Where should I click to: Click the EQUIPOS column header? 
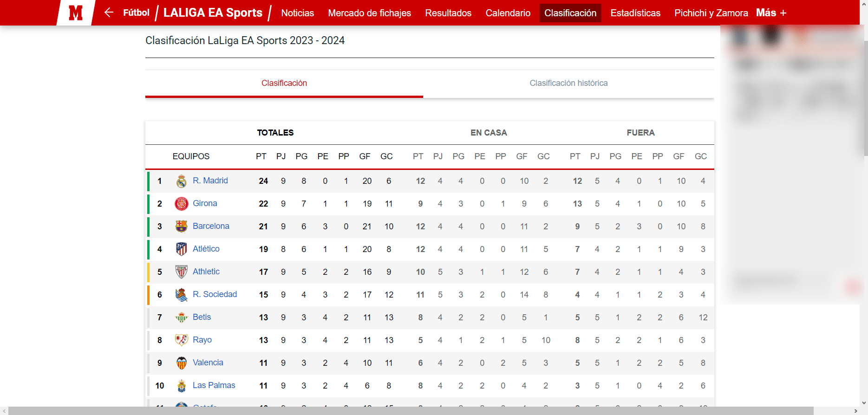(x=191, y=156)
